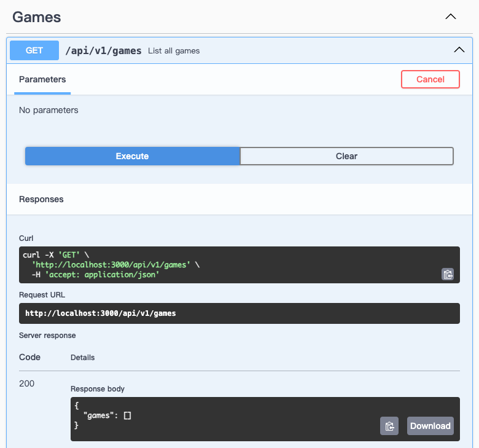Download the response body
This screenshot has height=448, width=479.
tap(430, 426)
